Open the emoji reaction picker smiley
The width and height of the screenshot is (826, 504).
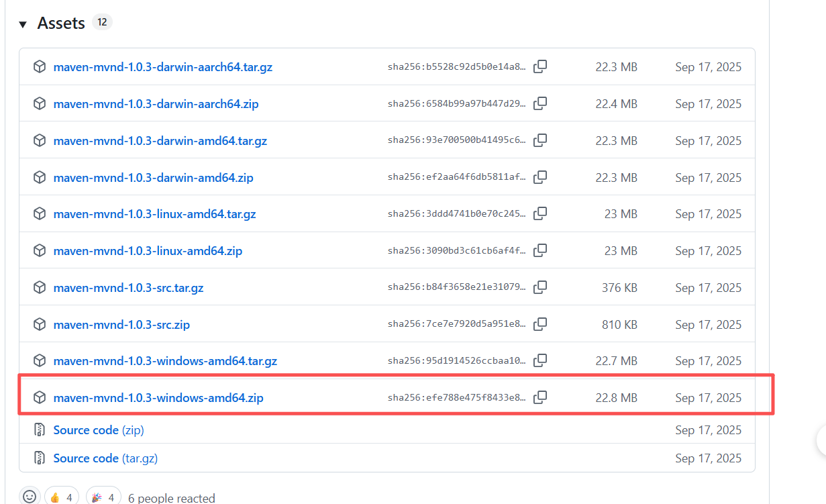30,497
